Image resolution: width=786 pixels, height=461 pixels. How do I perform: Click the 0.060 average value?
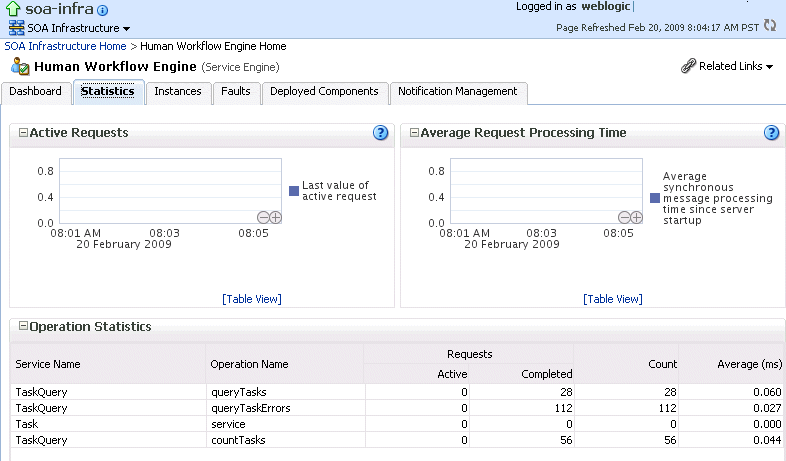tap(767, 392)
